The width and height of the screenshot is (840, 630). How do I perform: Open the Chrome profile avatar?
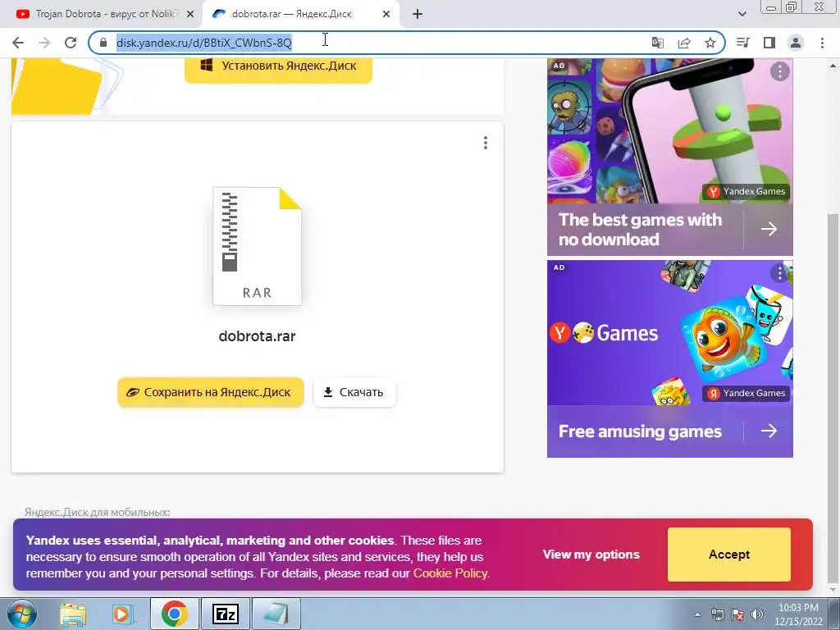[x=796, y=43]
